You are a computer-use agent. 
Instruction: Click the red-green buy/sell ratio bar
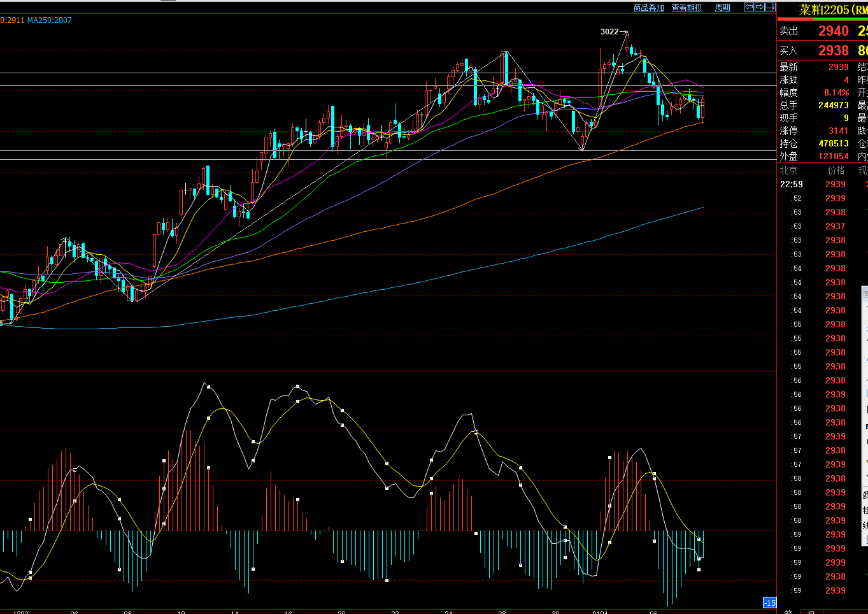click(x=823, y=19)
